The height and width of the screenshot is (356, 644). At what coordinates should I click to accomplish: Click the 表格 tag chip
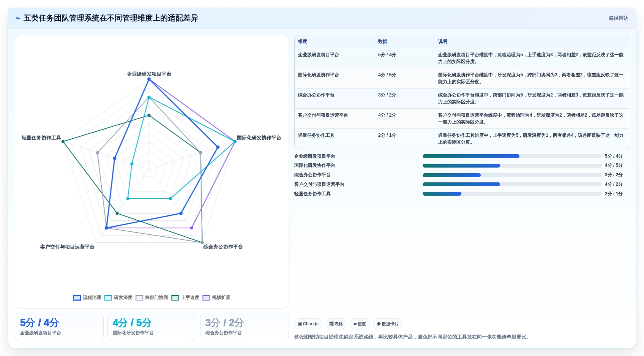click(x=336, y=324)
